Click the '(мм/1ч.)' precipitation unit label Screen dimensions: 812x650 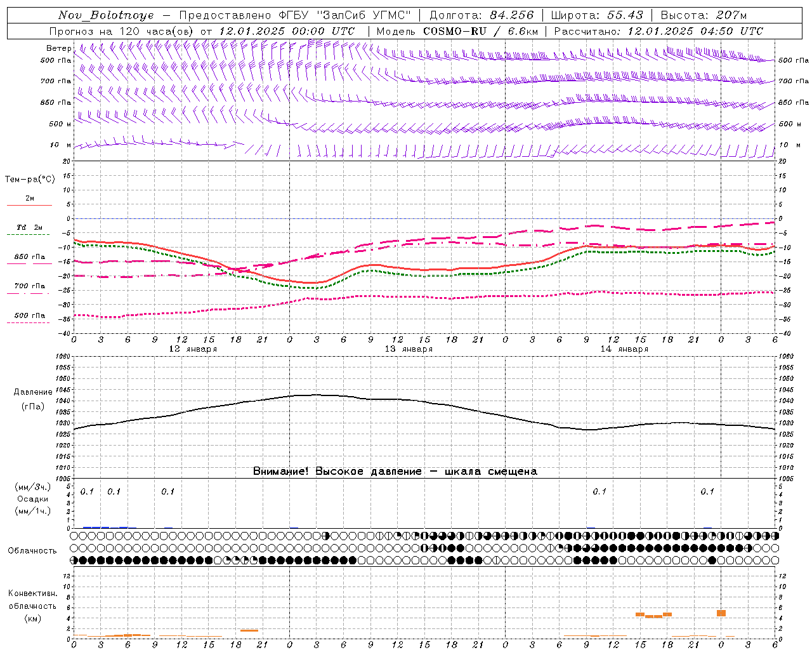33,511
